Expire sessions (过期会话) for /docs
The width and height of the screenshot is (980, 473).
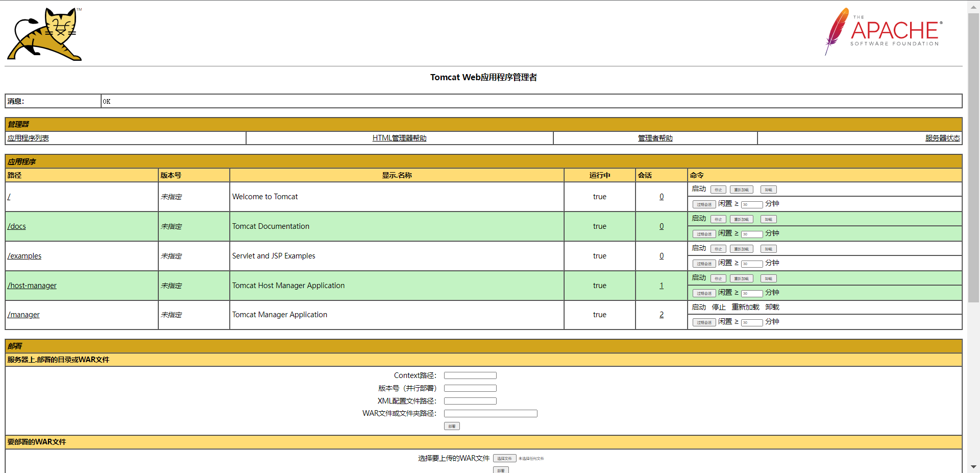(704, 234)
